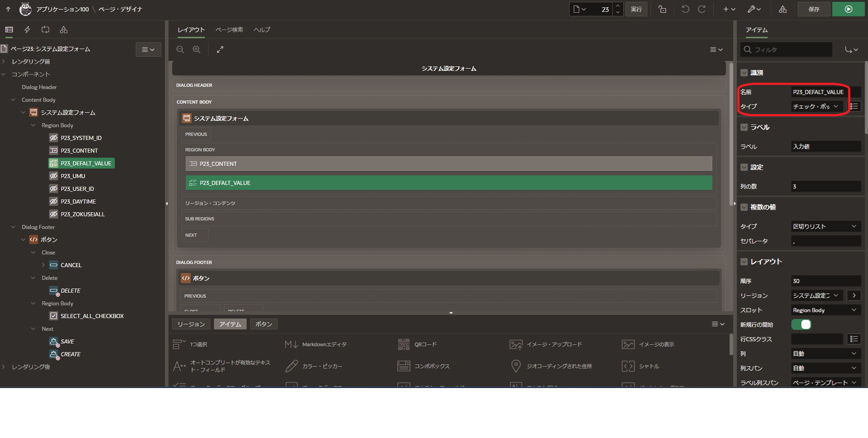Expand the CANCEL button tree node
The width and height of the screenshot is (868, 438).
pos(43,265)
